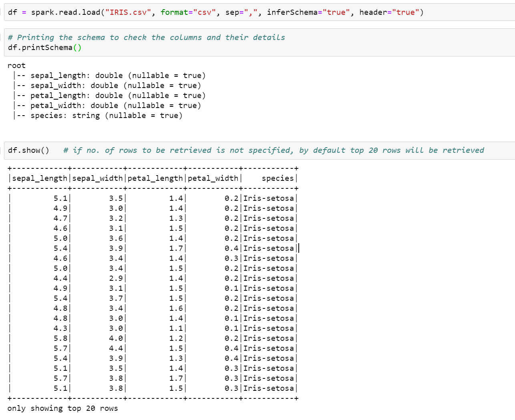Click sepal_length value 5.8 in table
The height and width of the screenshot is (420, 515).
pos(60,338)
